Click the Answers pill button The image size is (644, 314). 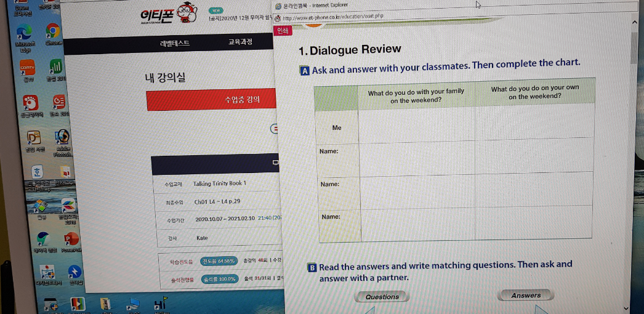(526, 296)
